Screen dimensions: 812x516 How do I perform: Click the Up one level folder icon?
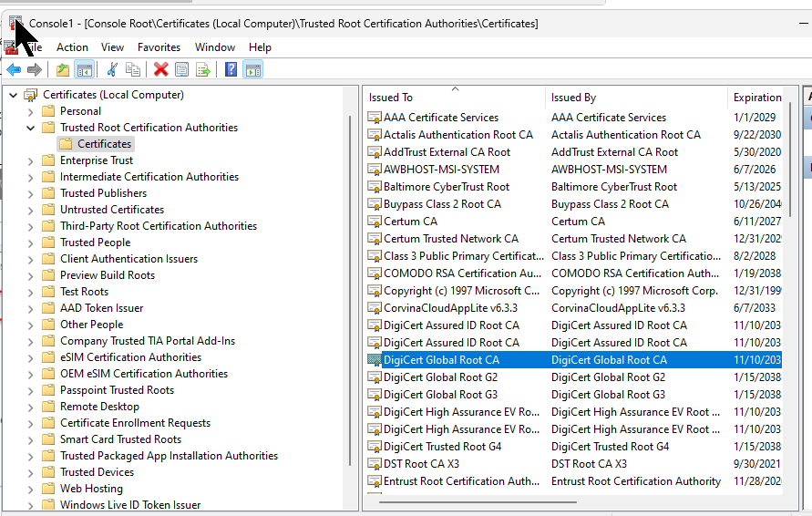[x=63, y=69]
